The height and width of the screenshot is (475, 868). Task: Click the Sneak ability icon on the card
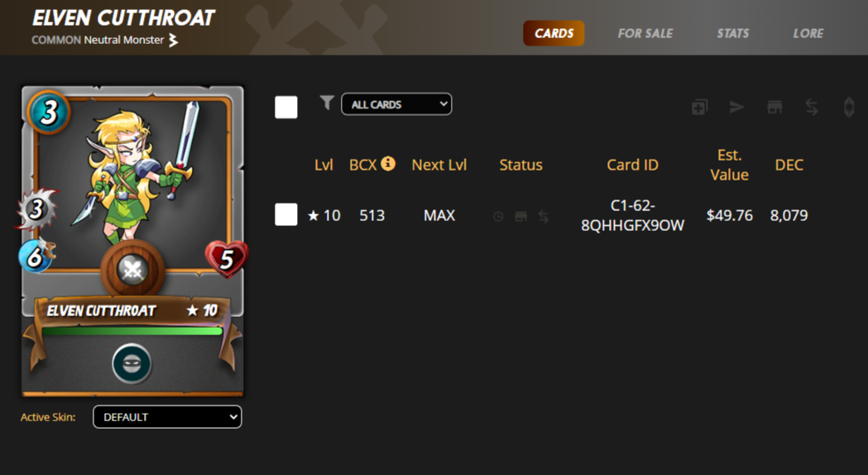[132, 364]
